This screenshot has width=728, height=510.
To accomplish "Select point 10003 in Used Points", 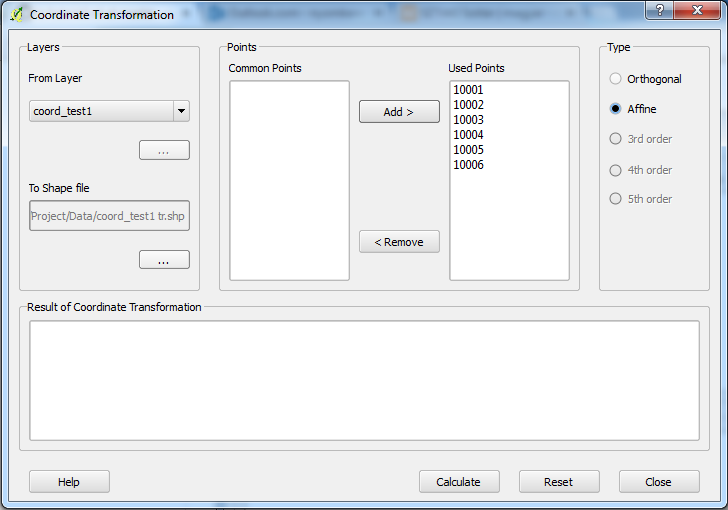I will click(x=469, y=120).
